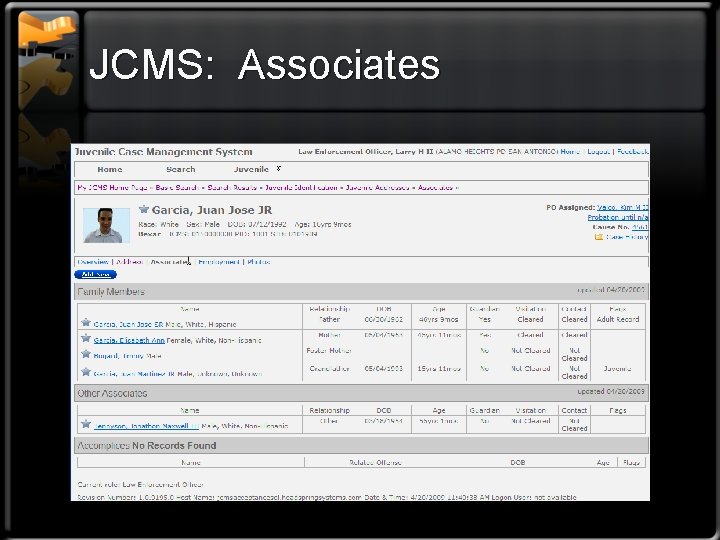
Task: Click the Juvenile Case Management System title
Action: click(x=163, y=152)
